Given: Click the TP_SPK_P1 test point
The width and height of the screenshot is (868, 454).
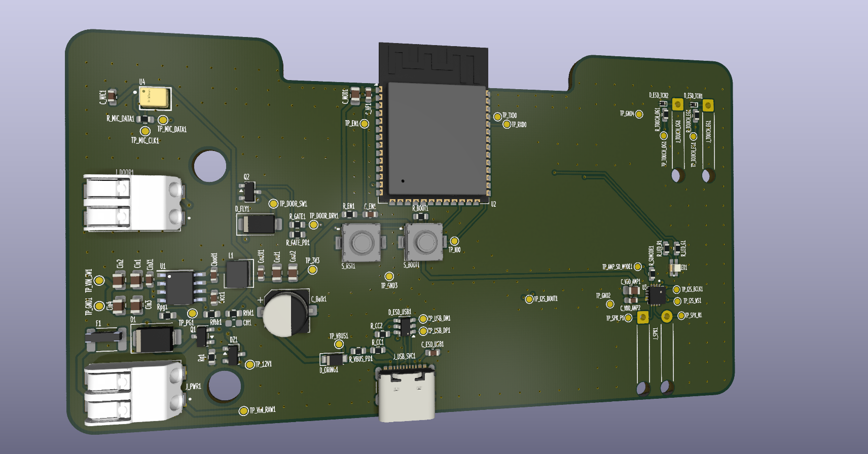Looking at the screenshot, I should point(628,318).
